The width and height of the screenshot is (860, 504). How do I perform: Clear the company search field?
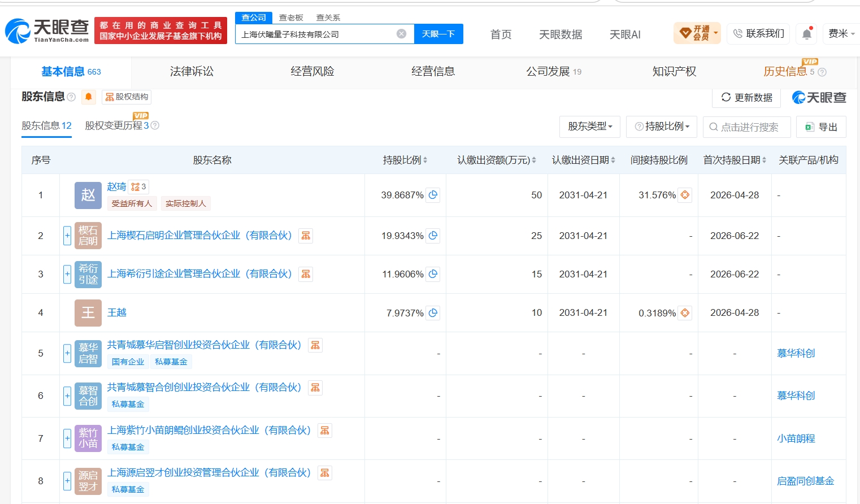point(401,34)
